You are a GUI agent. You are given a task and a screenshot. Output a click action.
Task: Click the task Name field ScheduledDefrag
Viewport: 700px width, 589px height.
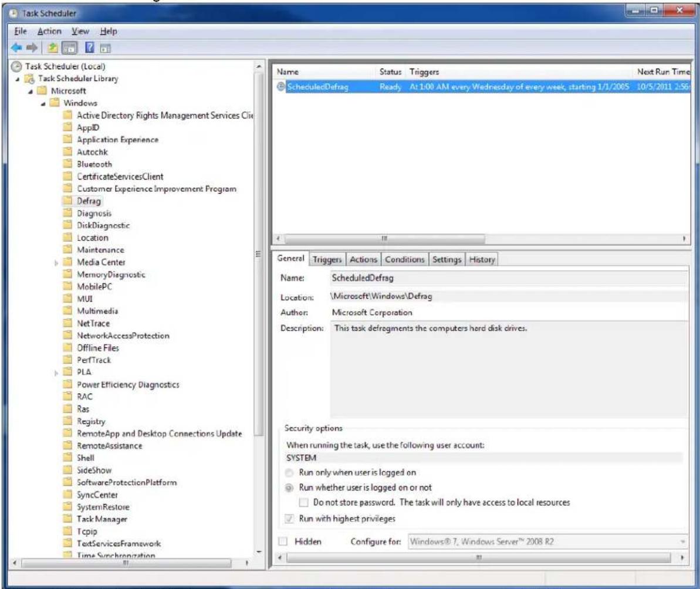coord(509,278)
